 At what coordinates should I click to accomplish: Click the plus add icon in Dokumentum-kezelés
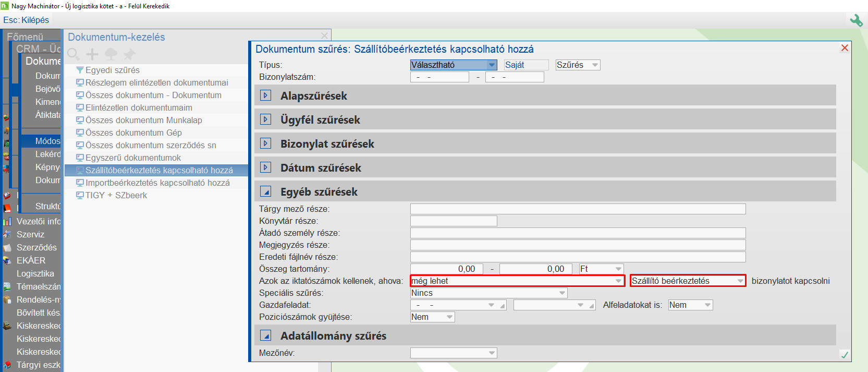[92, 54]
